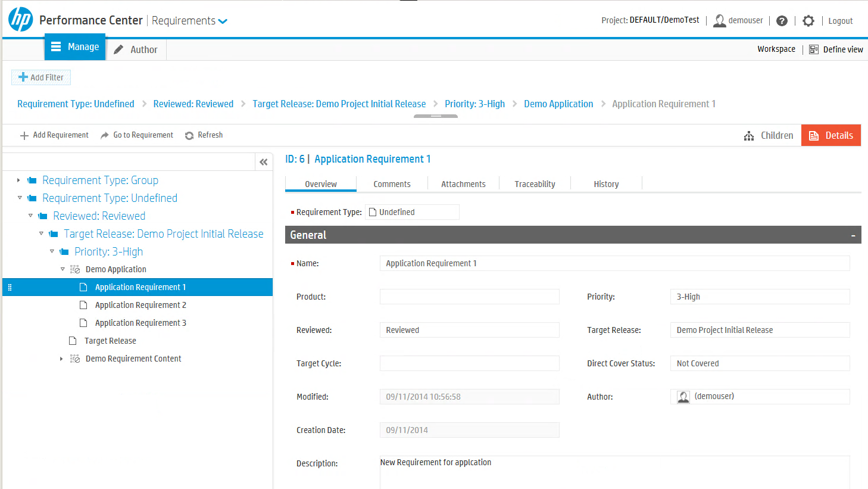Click the author avatar icon in Author field

(x=683, y=397)
